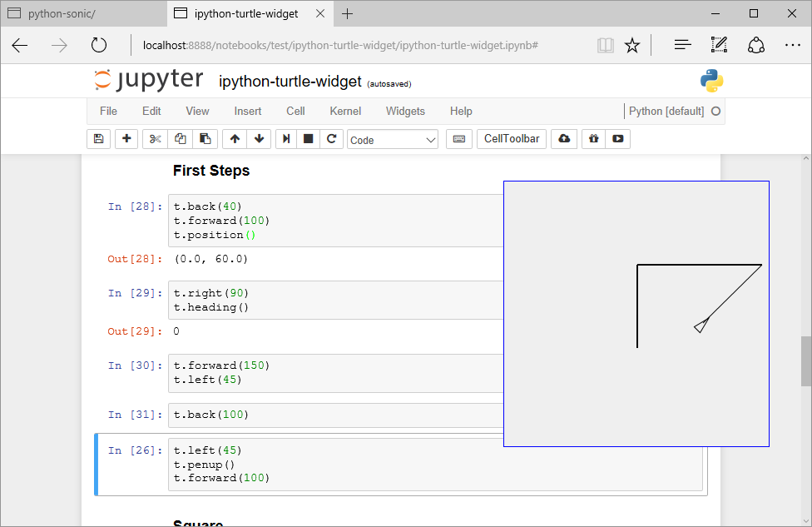Click the gift box toolbar icon
812x527 pixels.
click(x=593, y=139)
